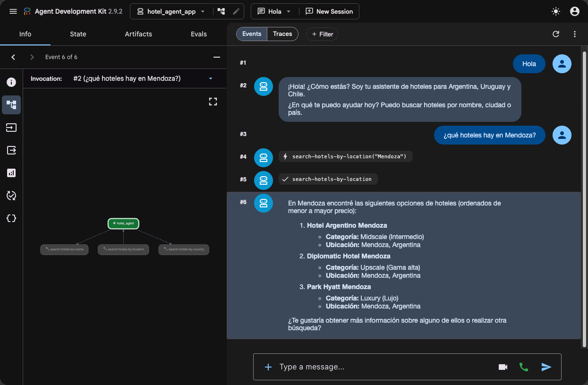
Task: Open the Hola session dropdown
Action: pos(274,11)
